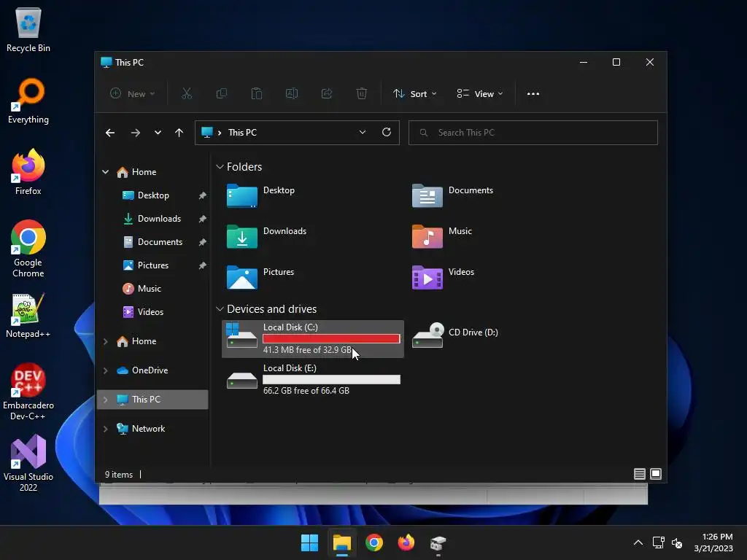Select the Videos folder in Folders section
Screen dimensions: 747x560
point(443,277)
